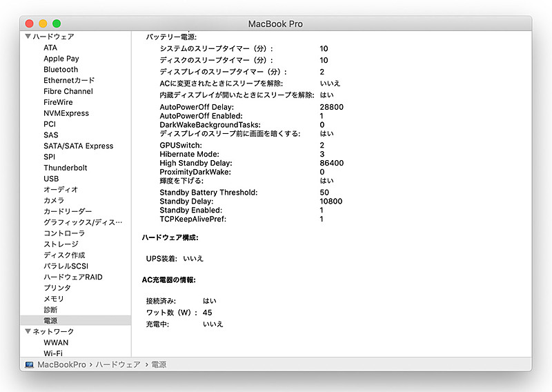Image resolution: width=552 pixels, height=392 pixels.
Task: Open the ストレージ entry
Action: pos(61,244)
